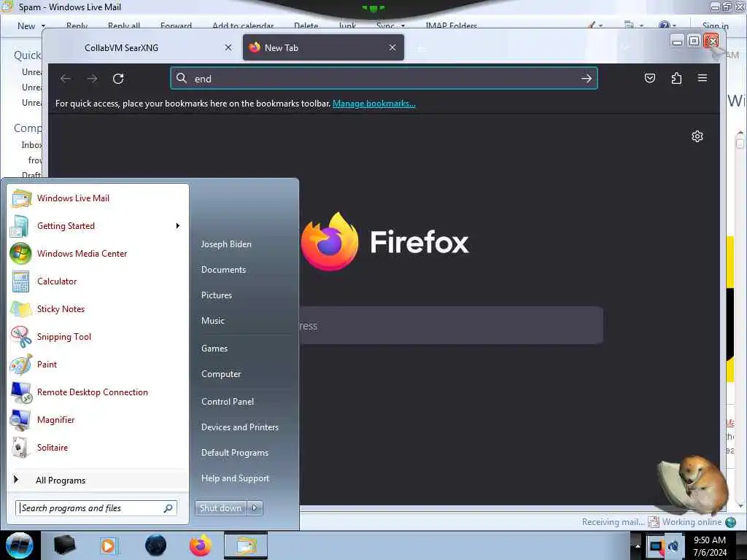Show hidden system tray icons
Viewport: 747px width, 560px height.
coord(638,545)
